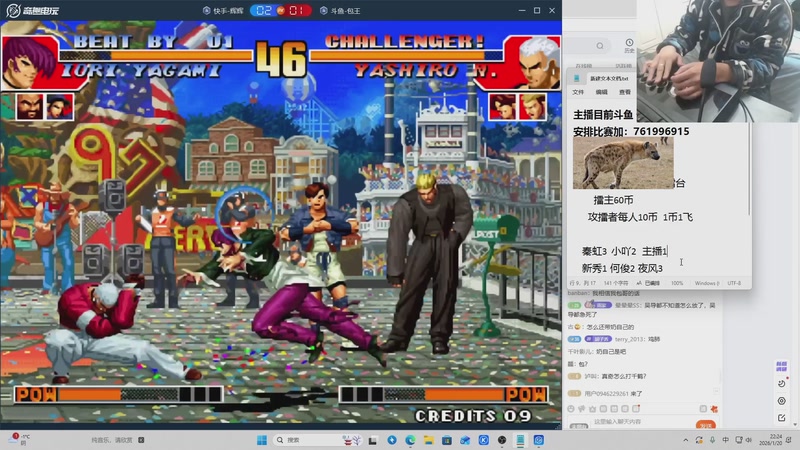The image size is (800, 450).
Task: Open Microsoft Store from the taskbar
Action: 447,440
